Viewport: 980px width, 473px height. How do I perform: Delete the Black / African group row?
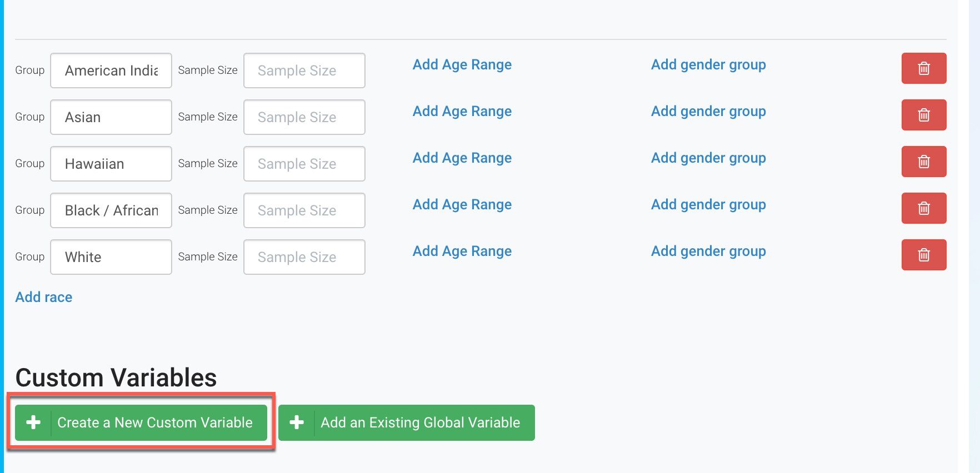(x=923, y=208)
